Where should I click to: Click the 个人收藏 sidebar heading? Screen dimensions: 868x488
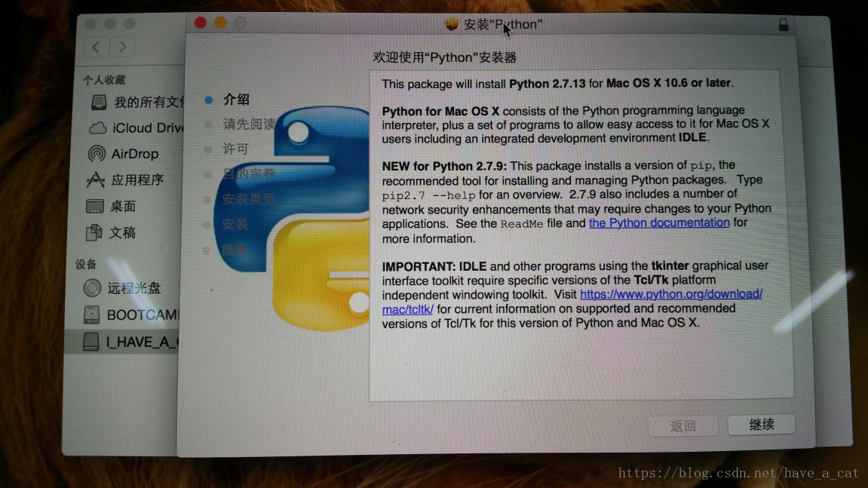(105, 80)
